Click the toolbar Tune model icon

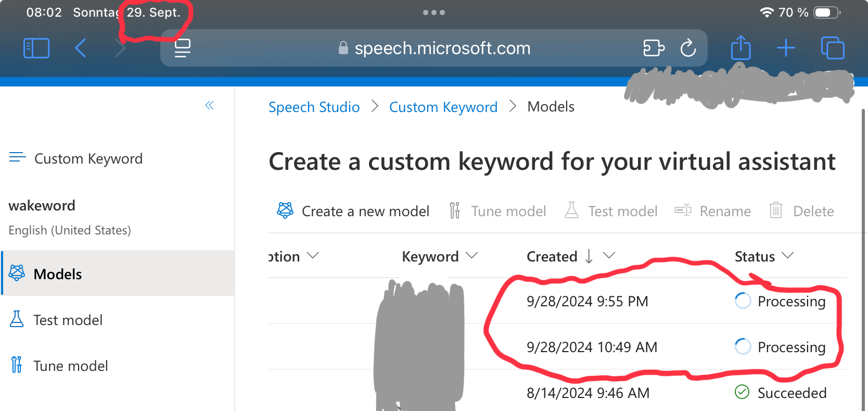click(x=455, y=210)
